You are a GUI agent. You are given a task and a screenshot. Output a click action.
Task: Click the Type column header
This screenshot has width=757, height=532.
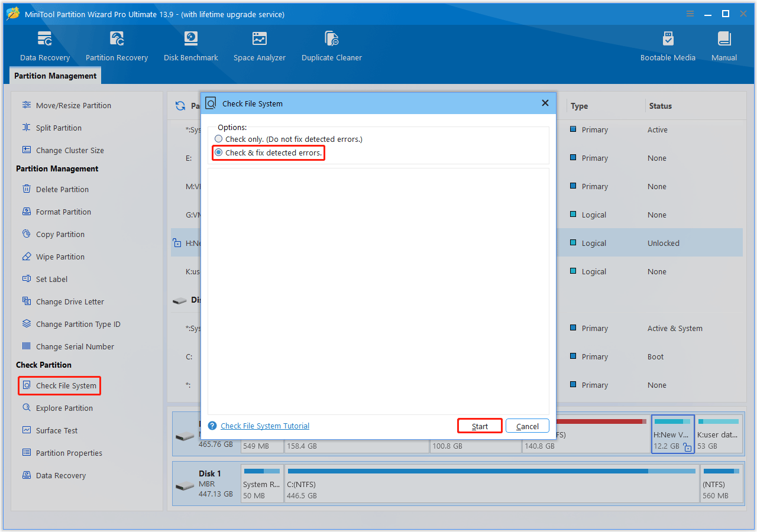pyautogui.click(x=580, y=106)
